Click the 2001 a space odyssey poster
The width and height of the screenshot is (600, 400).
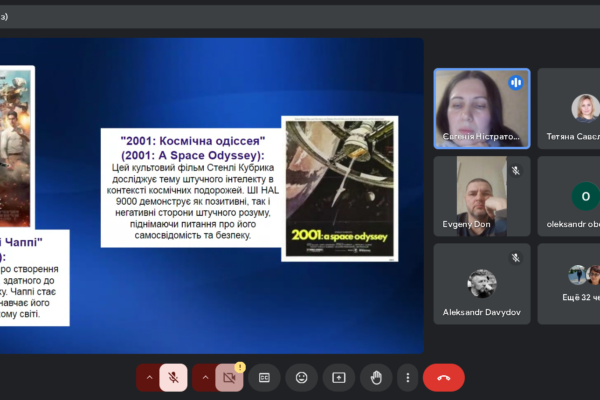340,189
